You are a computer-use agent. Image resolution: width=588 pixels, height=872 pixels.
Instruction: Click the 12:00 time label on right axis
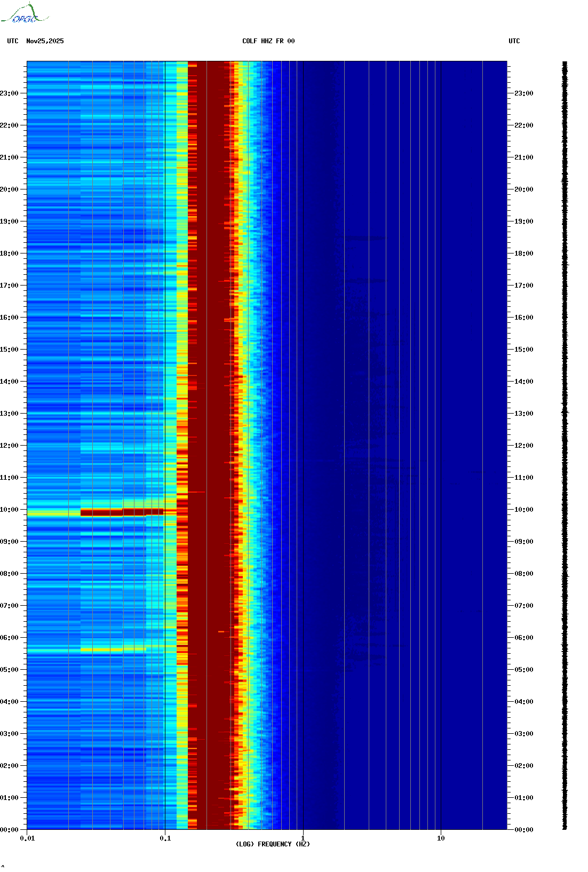click(523, 446)
